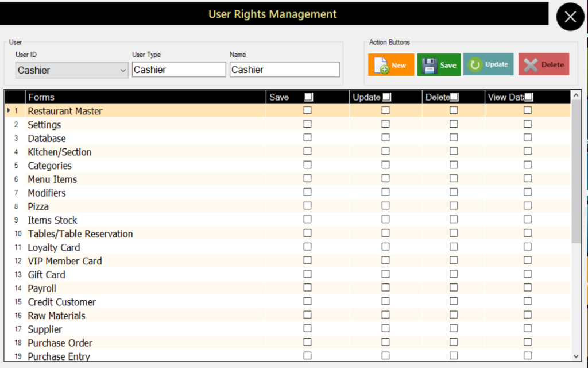Open the User ID dropdown

coord(72,70)
